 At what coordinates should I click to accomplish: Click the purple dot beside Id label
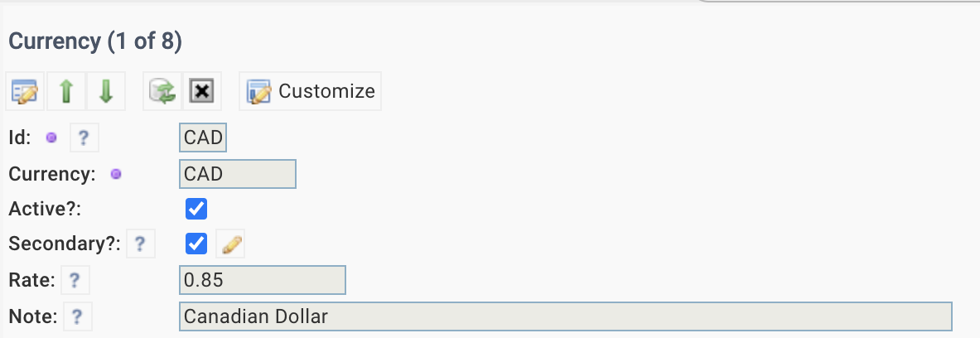pos(51,138)
